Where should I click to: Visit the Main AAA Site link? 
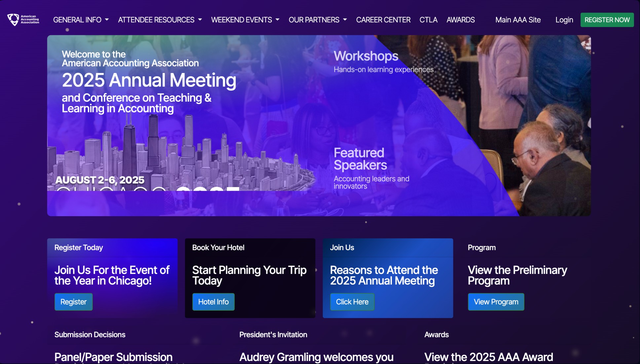[518, 20]
